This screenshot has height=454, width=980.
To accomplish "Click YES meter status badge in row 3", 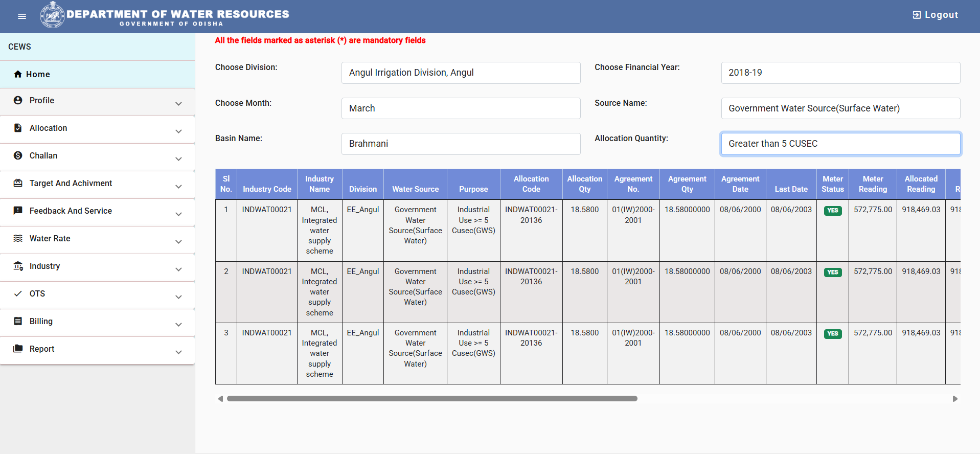I will pos(833,334).
